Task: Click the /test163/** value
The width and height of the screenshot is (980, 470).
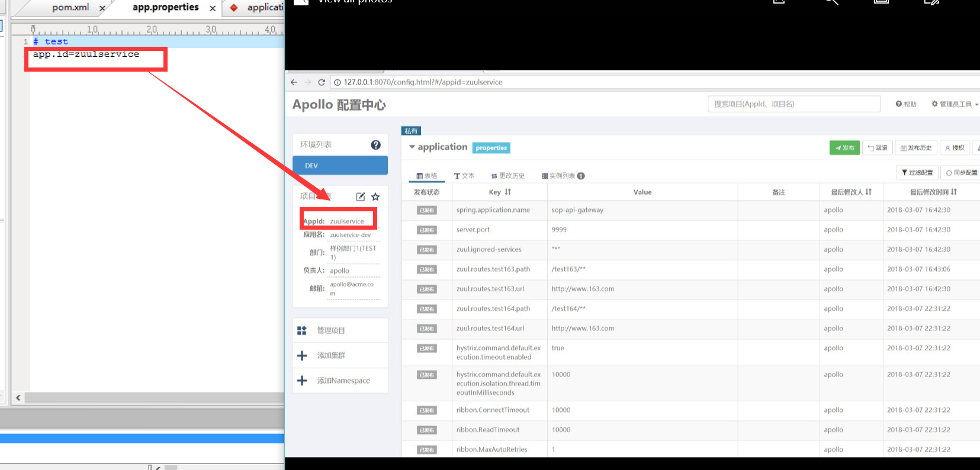Action: [x=568, y=269]
